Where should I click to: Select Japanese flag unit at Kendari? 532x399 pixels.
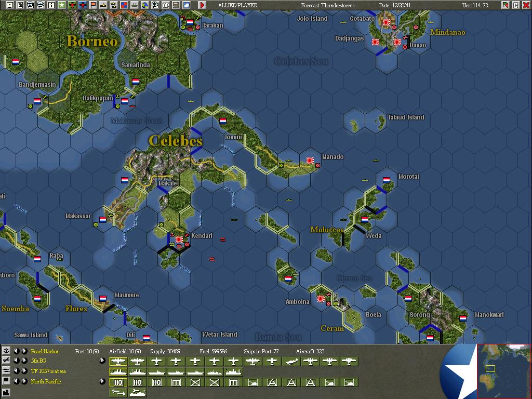[179, 239]
